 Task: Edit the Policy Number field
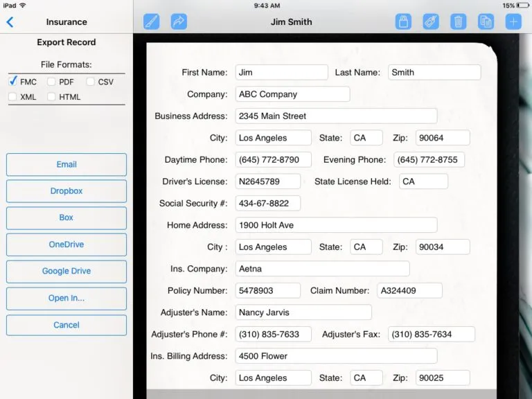pyautogui.click(x=267, y=290)
